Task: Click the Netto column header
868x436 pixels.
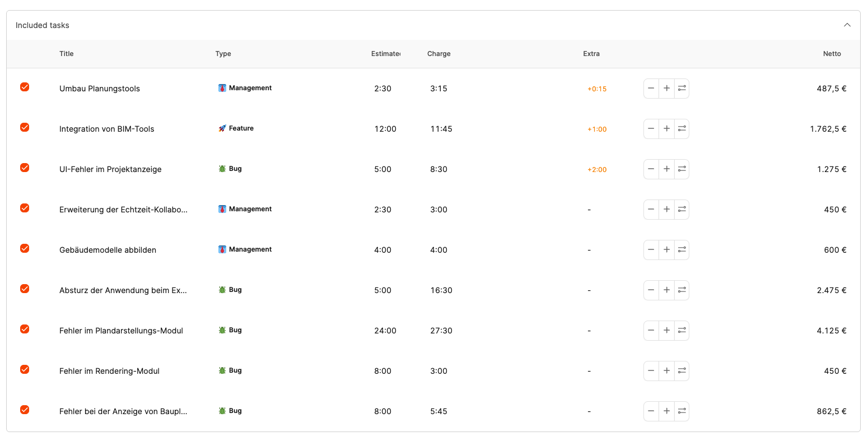Action: point(832,54)
